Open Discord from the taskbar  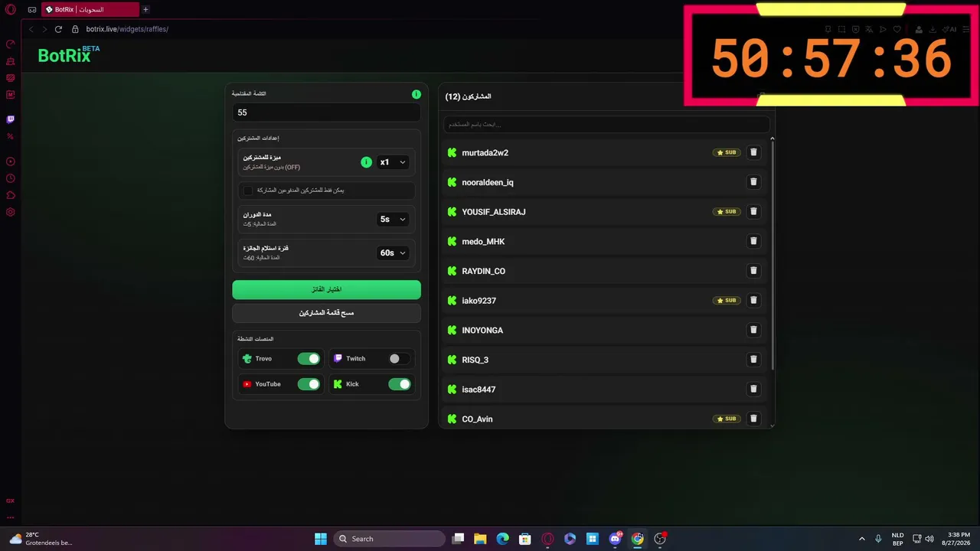pos(615,539)
